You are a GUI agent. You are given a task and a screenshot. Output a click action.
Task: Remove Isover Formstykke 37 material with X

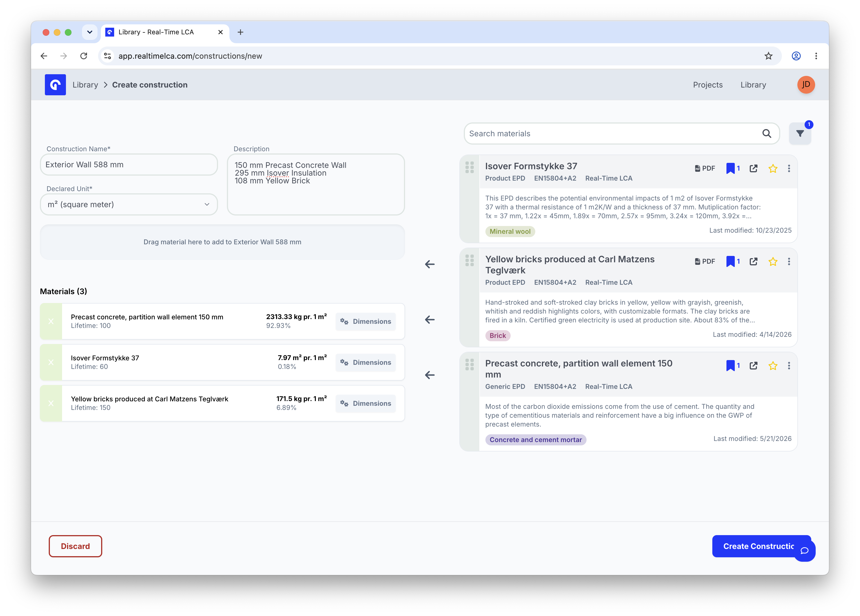pos(51,362)
